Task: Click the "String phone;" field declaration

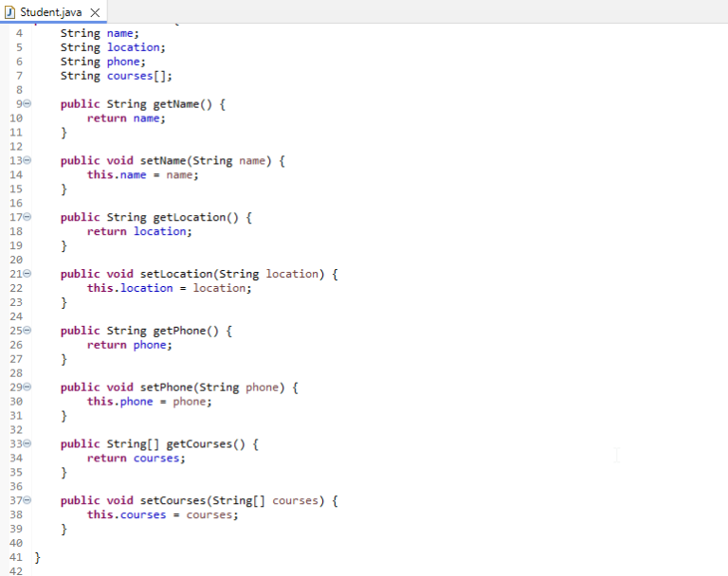Action: pos(103,62)
